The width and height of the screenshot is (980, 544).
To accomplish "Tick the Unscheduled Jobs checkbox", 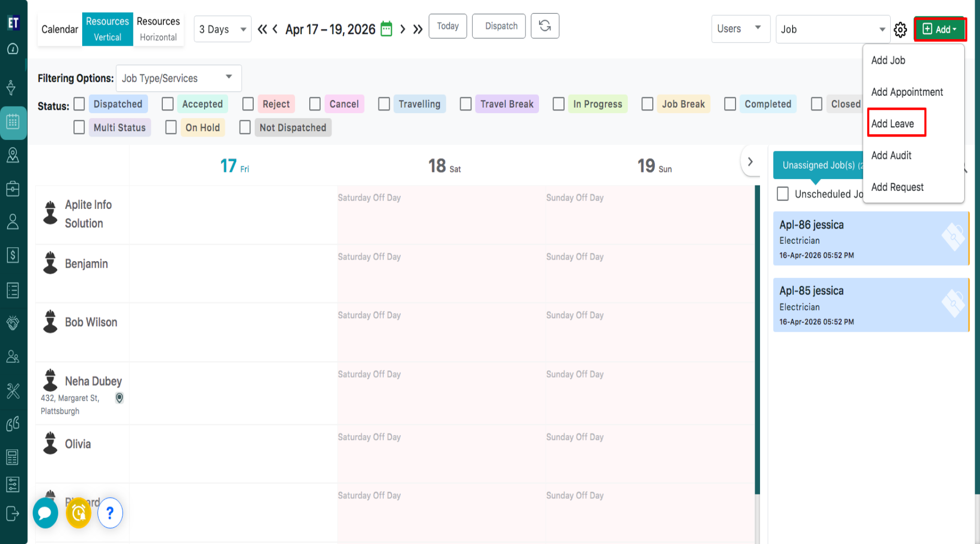I will (x=783, y=194).
